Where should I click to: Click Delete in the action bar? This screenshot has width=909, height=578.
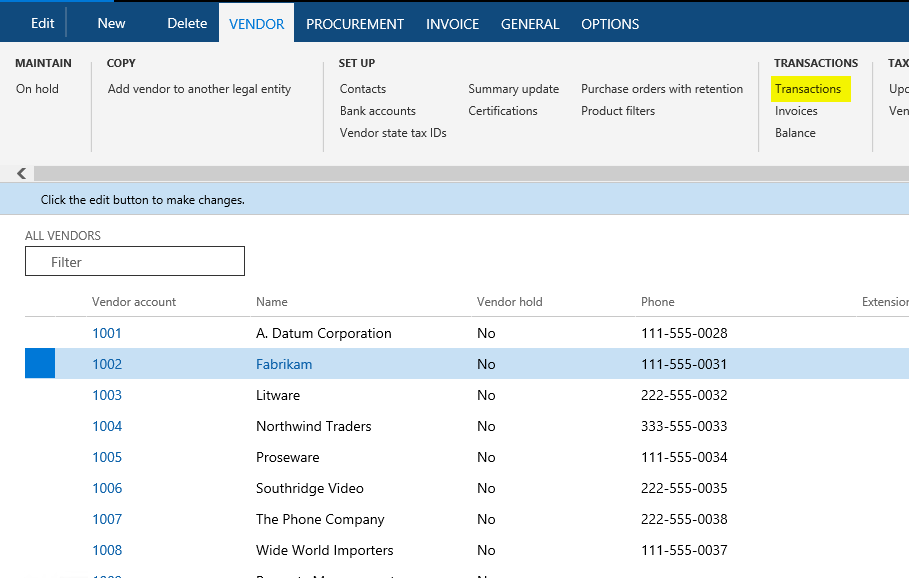(187, 23)
